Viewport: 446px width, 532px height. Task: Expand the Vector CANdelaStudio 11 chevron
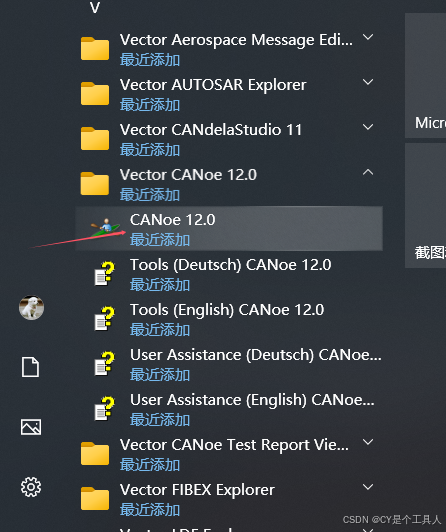368,127
